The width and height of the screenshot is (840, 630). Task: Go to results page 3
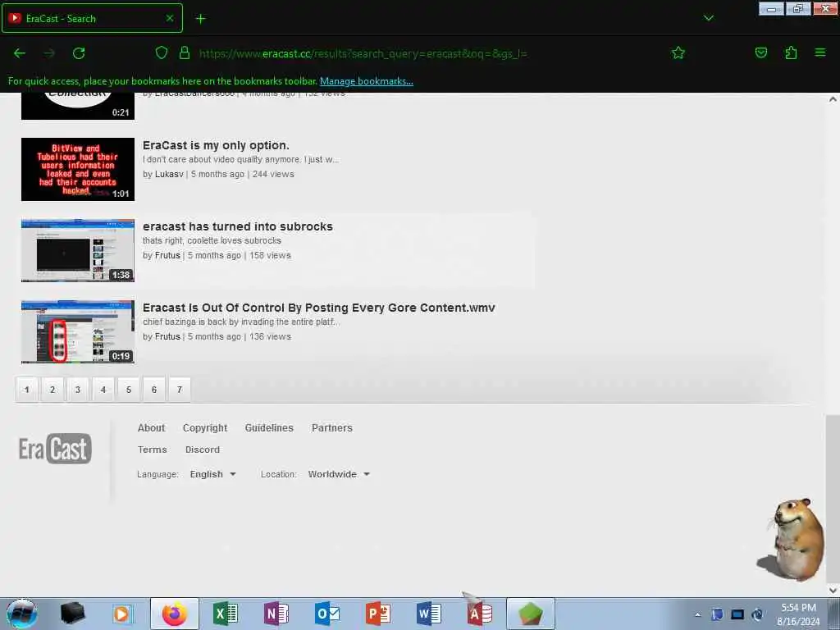(78, 390)
